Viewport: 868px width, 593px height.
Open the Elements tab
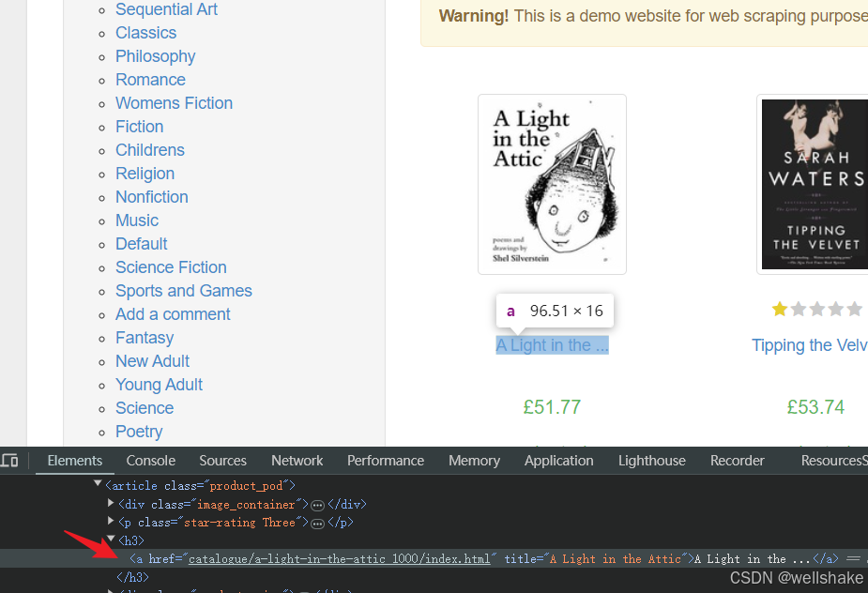pyautogui.click(x=75, y=461)
